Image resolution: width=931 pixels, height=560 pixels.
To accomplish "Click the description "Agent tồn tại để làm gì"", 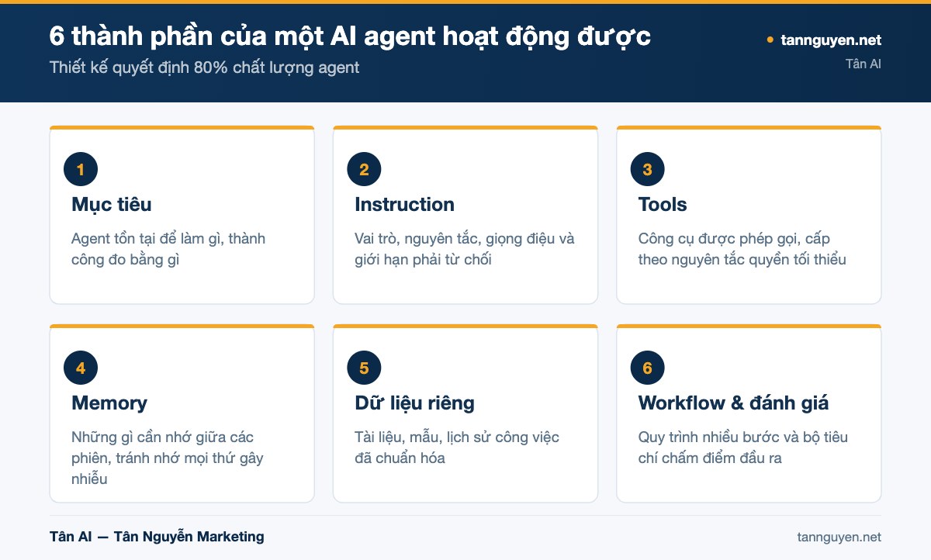I will 168,249.
